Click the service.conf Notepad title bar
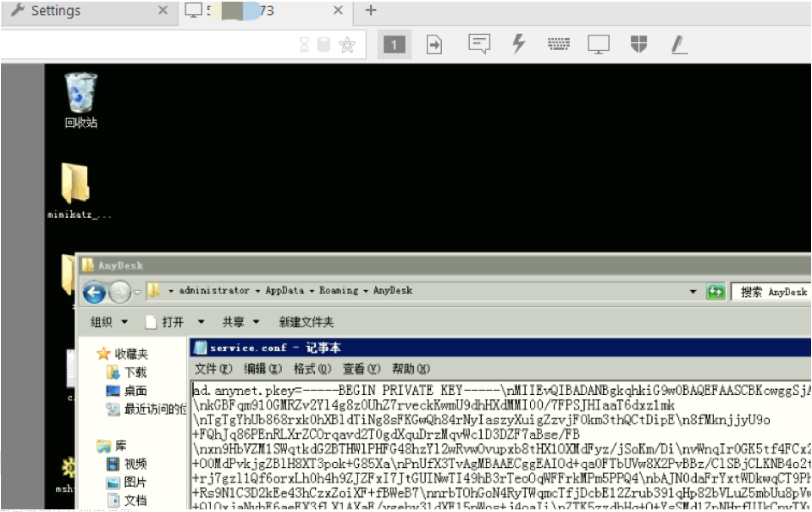 click(x=500, y=348)
